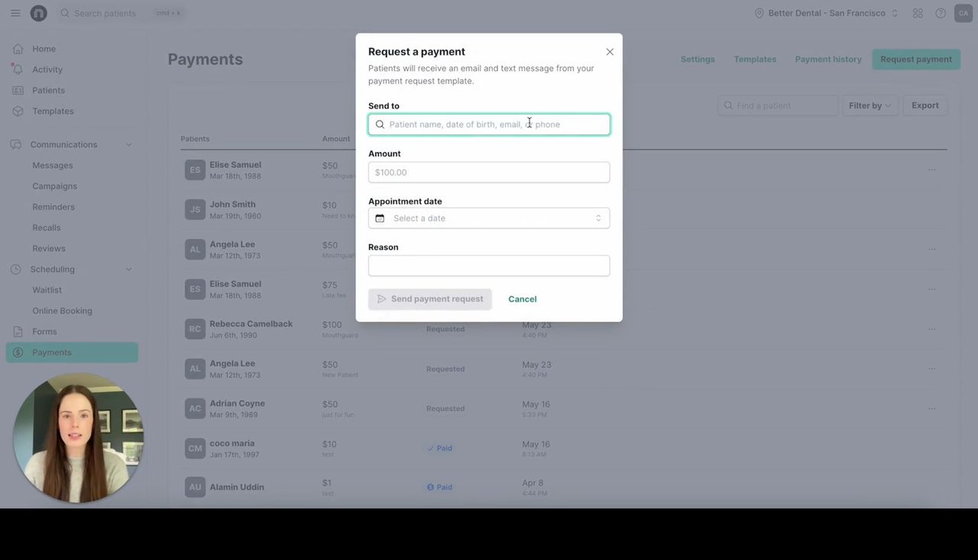Click the Activity bell icon in sidebar
The image size is (978, 560).
click(18, 70)
